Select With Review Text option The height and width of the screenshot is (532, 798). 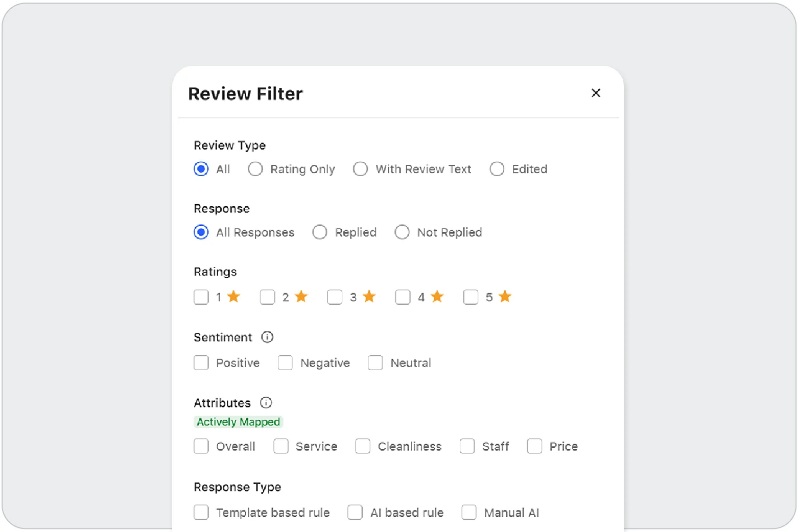[x=361, y=169]
